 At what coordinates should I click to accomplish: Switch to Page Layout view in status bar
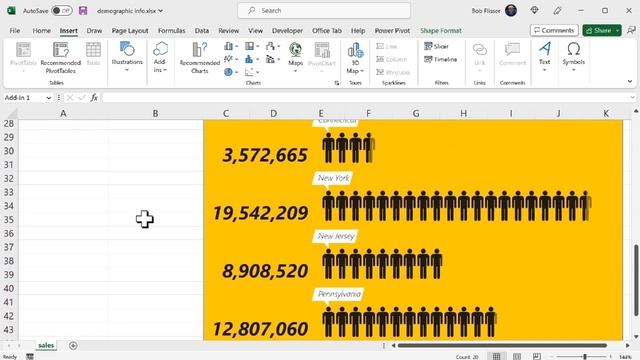516,356
